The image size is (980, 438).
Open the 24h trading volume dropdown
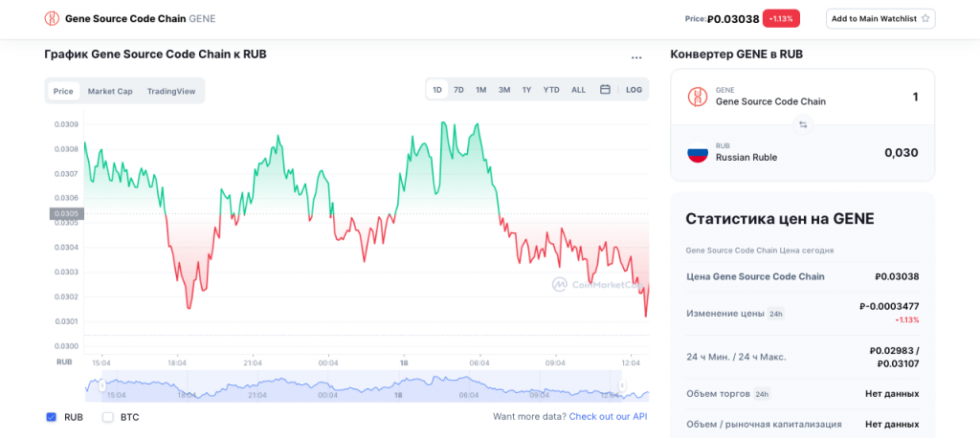tap(762, 394)
